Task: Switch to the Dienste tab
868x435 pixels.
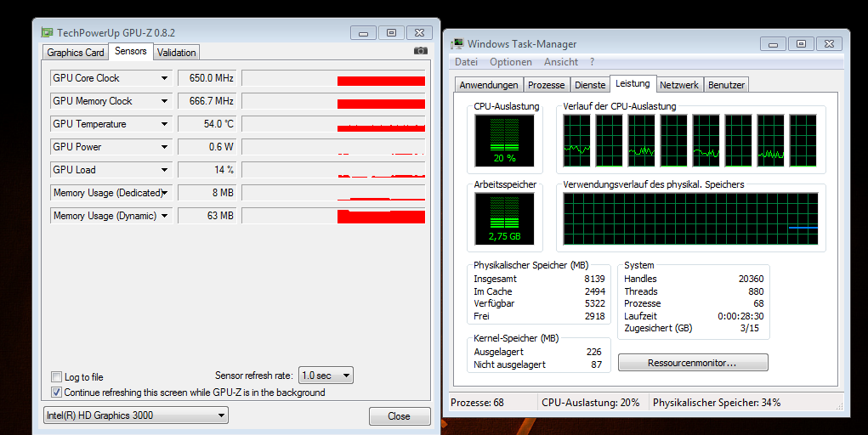Action: (x=590, y=85)
